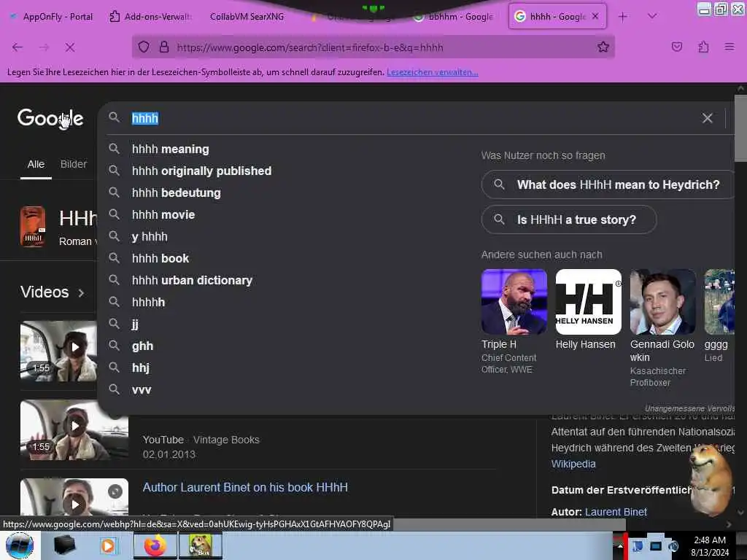Click the page vertical scrollbar
Viewport: 747px width, 560px height.
point(740,128)
